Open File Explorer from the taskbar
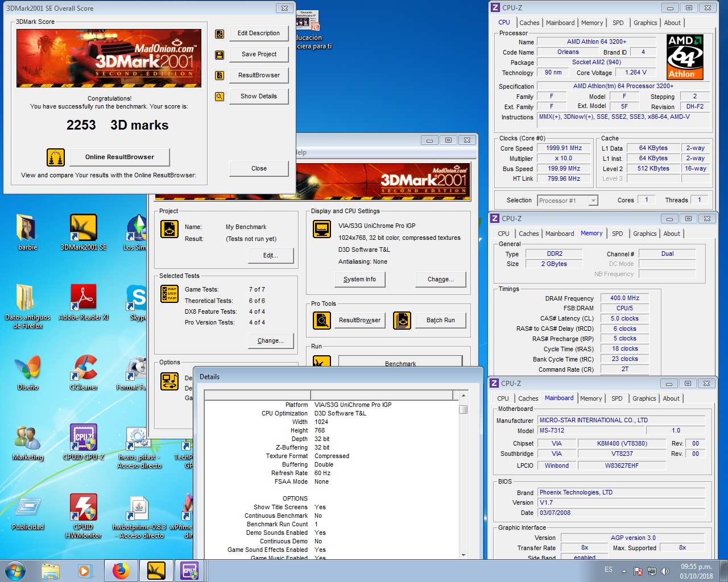 pyautogui.click(x=51, y=571)
